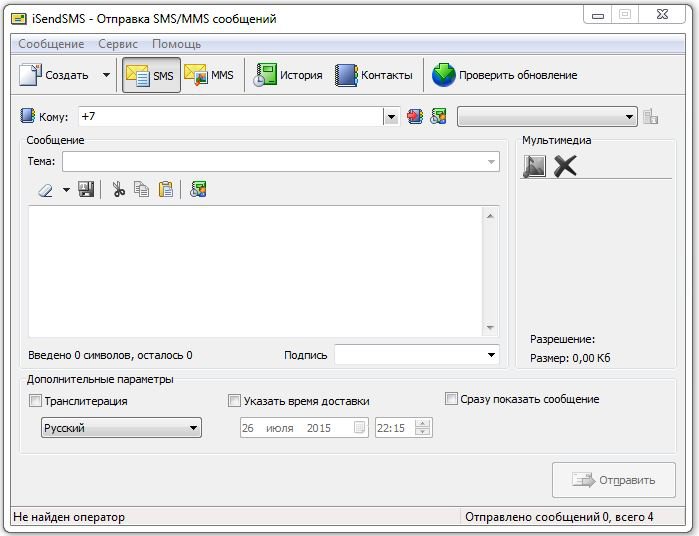Expand the Русский language dropdown
Screen dimensions: 699x536
[121, 428]
